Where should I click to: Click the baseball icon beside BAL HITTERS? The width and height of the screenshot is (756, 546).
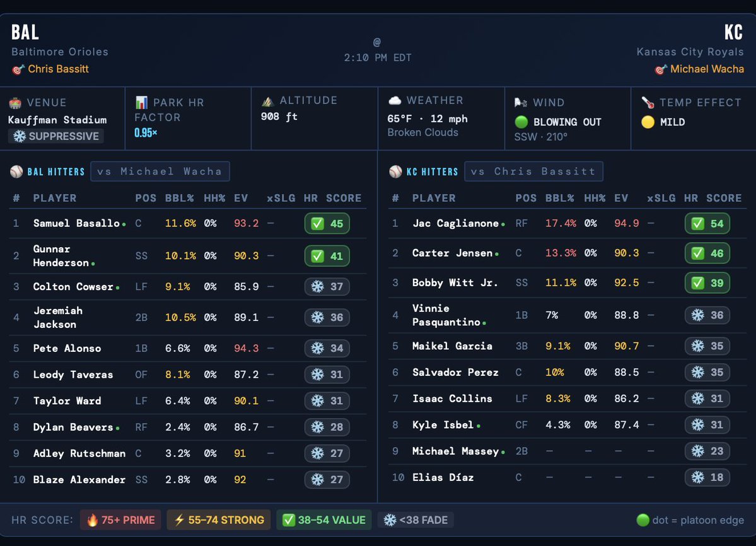tap(15, 171)
